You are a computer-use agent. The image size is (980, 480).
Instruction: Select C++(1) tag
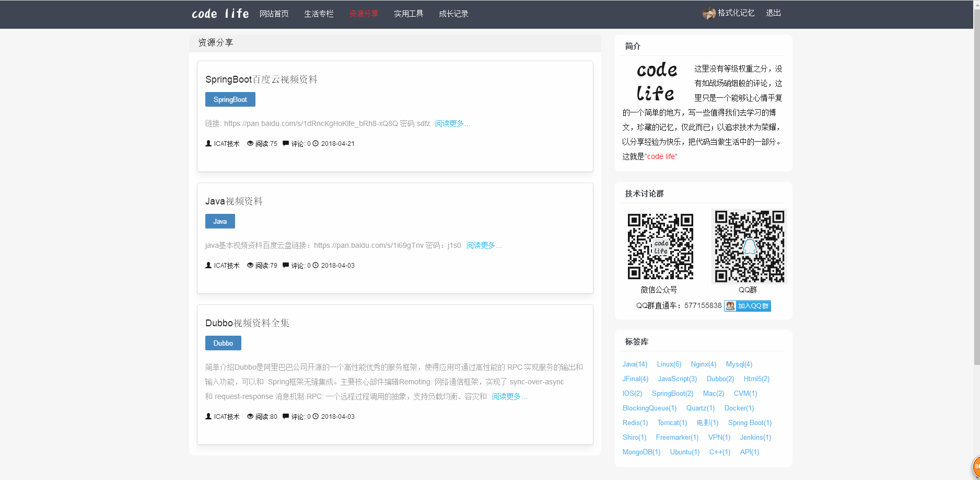pos(720,452)
